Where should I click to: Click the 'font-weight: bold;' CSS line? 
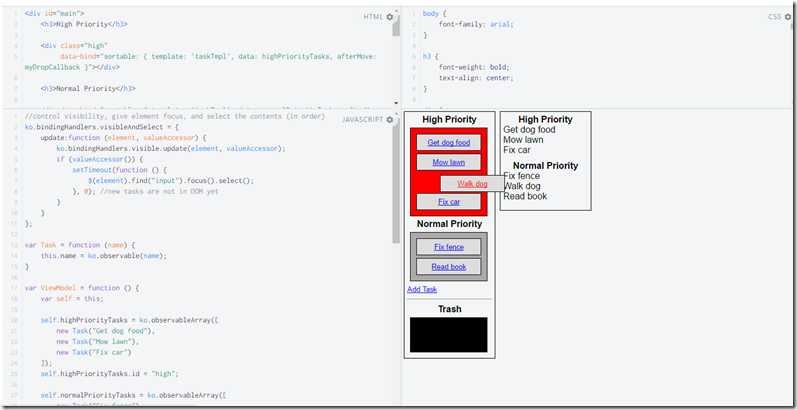[474, 67]
